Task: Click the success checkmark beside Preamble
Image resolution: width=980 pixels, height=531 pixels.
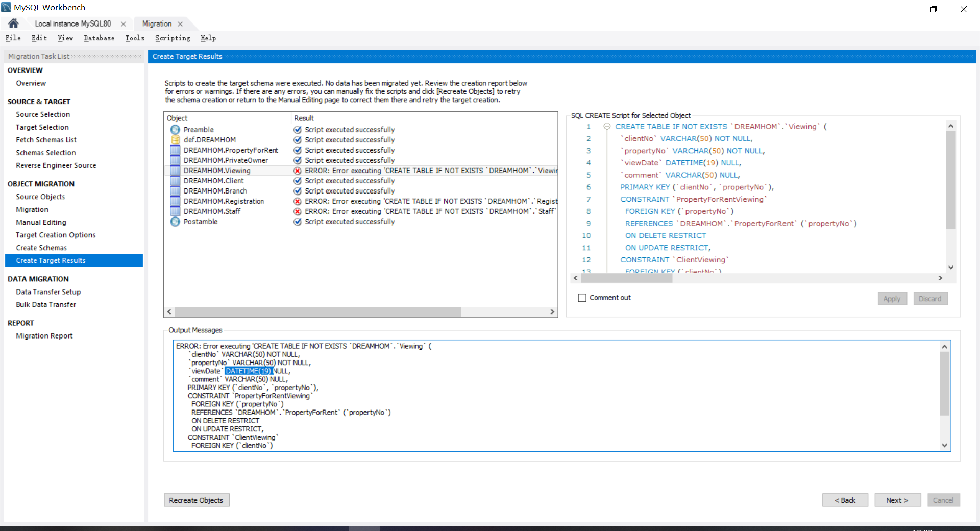Action: (298, 129)
